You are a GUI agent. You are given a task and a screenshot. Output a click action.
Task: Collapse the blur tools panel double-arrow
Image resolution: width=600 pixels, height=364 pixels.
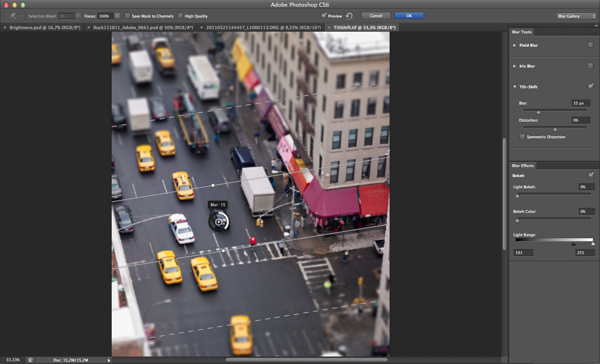(x=596, y=26)
